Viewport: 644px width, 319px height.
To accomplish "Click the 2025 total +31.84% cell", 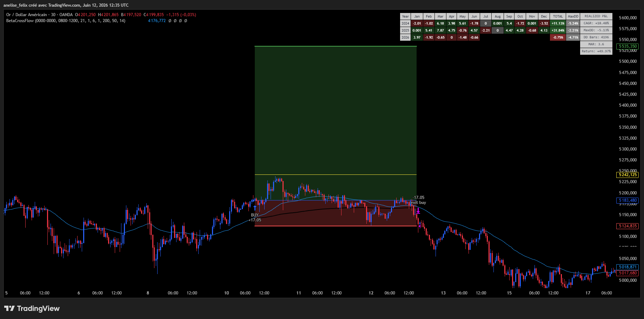I will (x=558, y=31).
